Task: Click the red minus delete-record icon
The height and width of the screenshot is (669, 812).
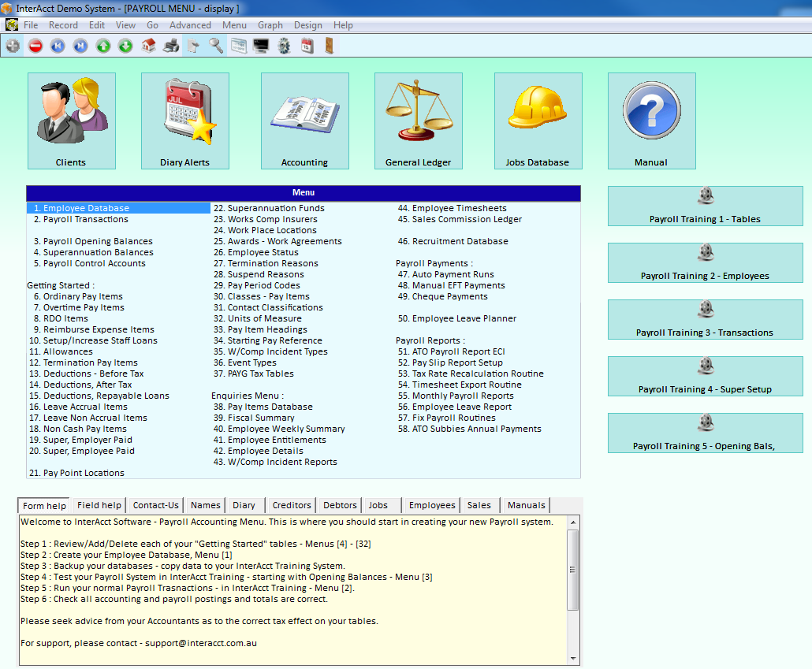Action: (35, 46)
